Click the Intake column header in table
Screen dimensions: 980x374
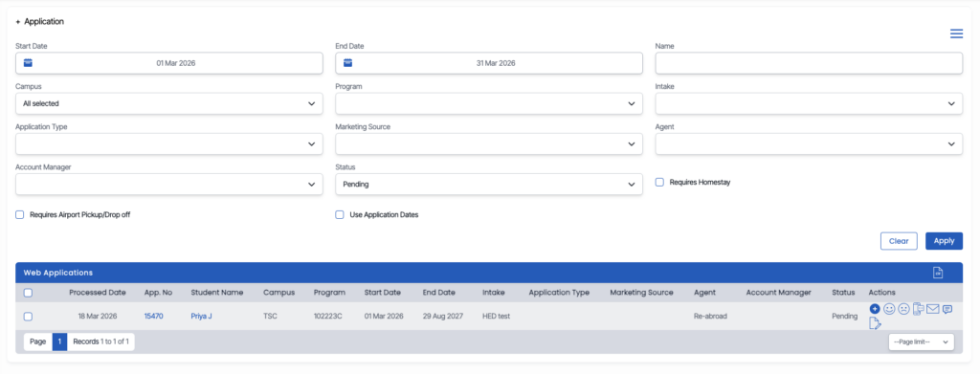pos(493,292)
